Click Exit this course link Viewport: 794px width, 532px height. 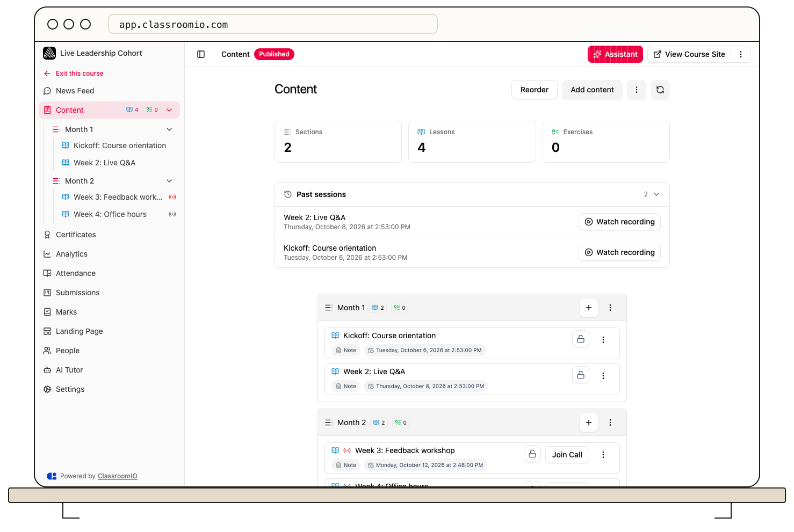74,74
